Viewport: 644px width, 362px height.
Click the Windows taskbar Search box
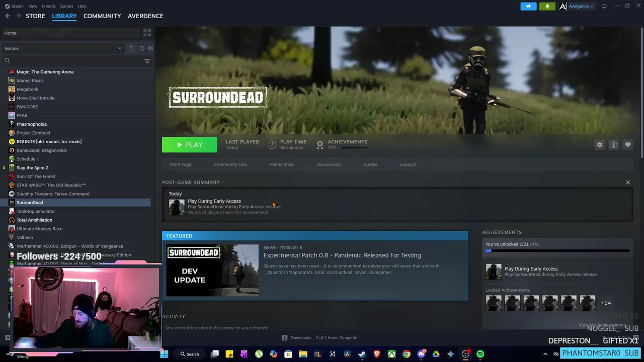(x=190, y=354)
